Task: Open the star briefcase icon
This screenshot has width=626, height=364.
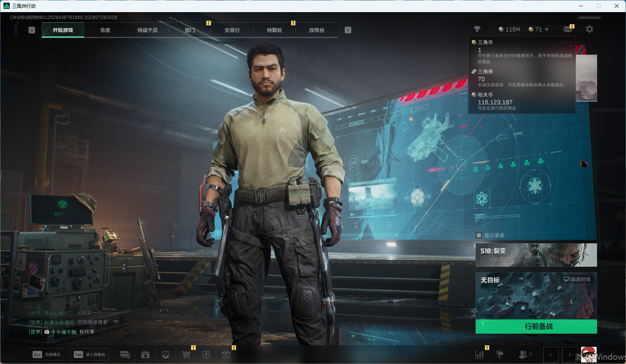Action: (145, 355)
